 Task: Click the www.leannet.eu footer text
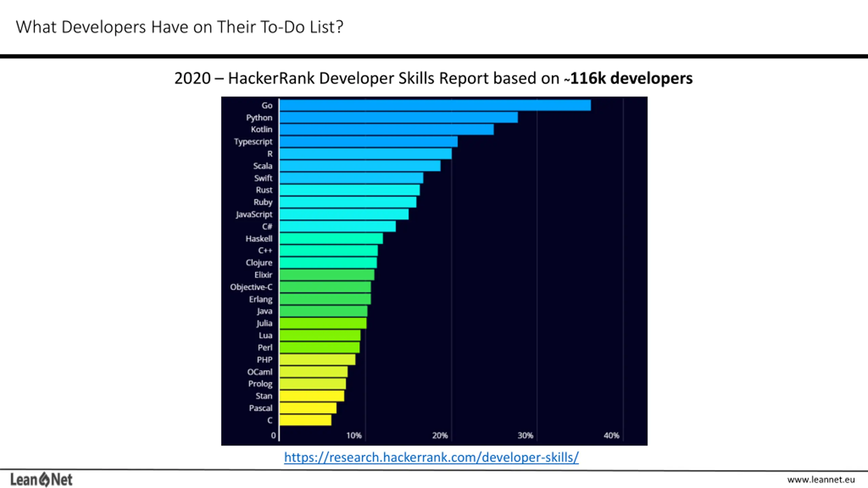[x=821, y=480]
